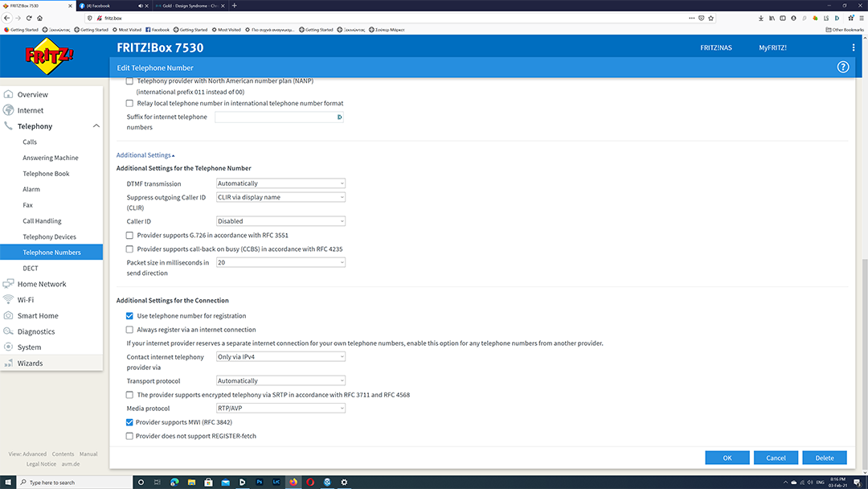Collapse the Telephony sidebar menu
Screen dimensions: 868x489
coord(96,126)
